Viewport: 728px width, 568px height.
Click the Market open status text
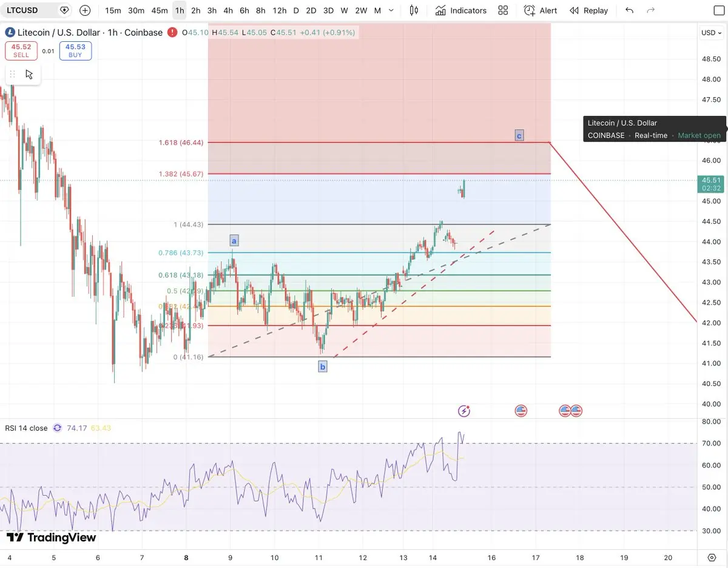point(699,135)
